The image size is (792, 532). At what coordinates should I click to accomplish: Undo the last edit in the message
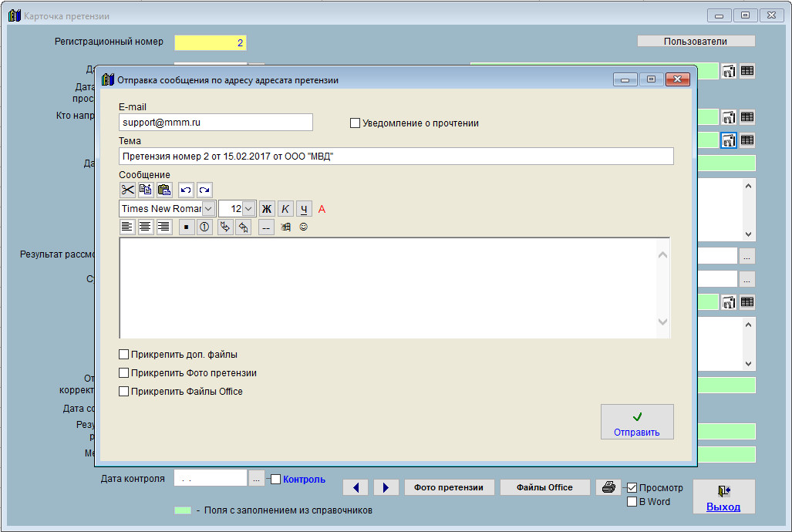coord(186,190)
